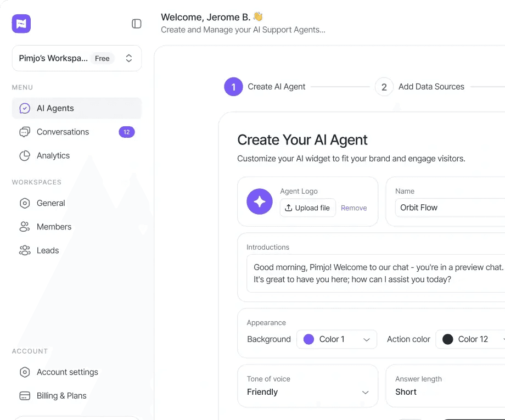Click Create Your AI Agent heading
The height and width of the screenshot is (420, 505).
click(x=302, y=140)
